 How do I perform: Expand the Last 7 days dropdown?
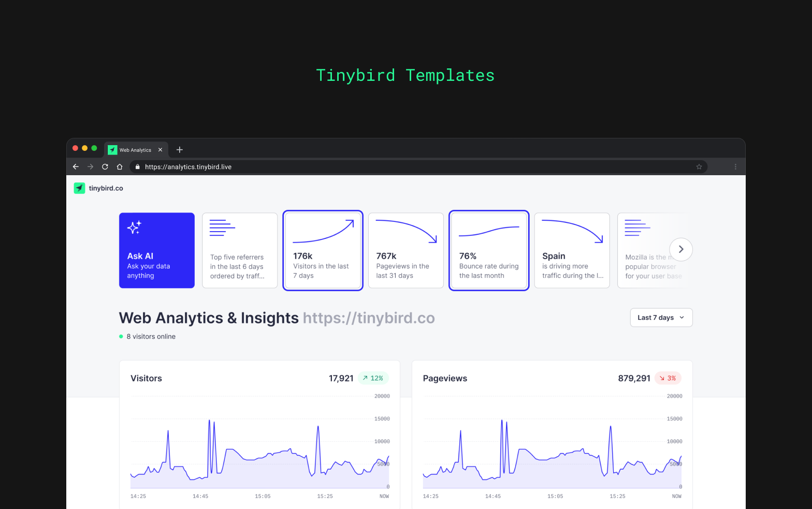pyautogui.click(x=661, y=318)
